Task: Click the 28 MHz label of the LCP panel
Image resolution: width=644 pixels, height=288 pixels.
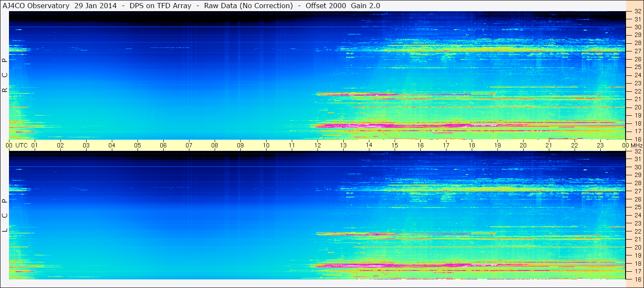Action: tap(637, 183)
